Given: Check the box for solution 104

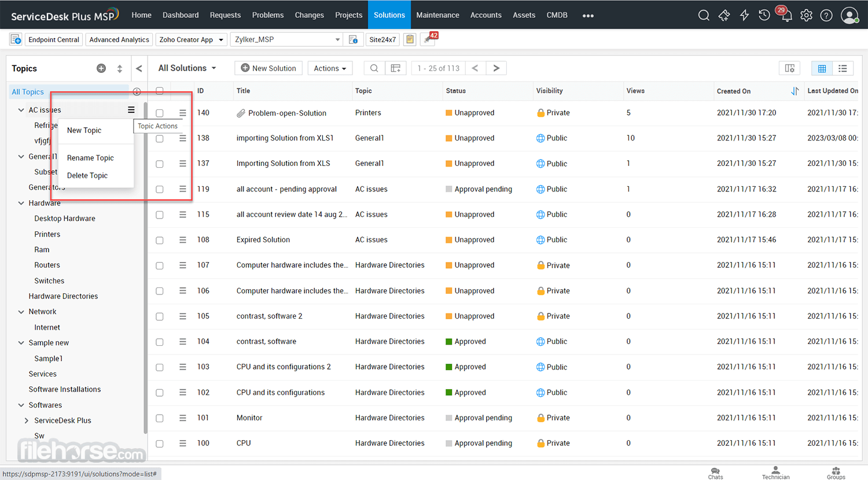Looking at the screenshot, I should 160,342.
